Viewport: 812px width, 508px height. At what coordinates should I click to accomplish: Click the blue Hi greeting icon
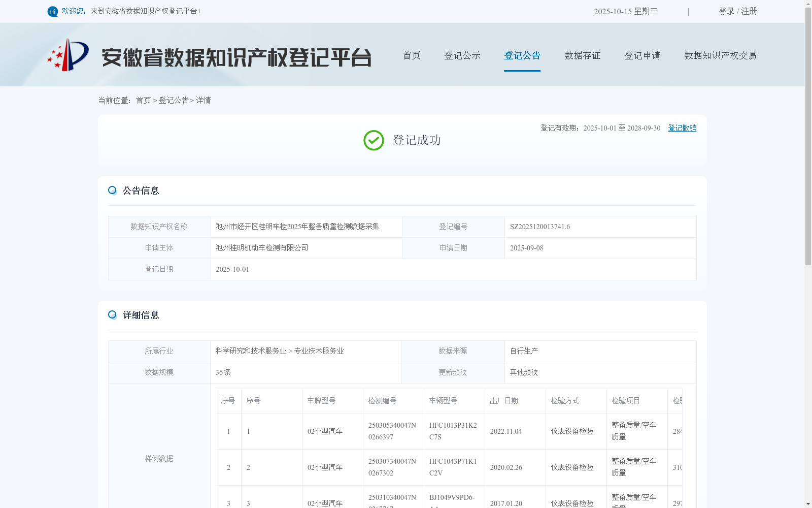click(x=53, y=11)
